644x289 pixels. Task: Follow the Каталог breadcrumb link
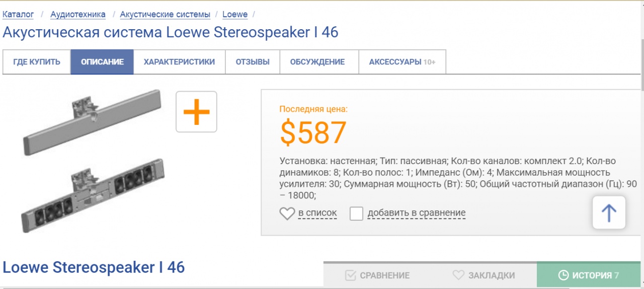coord(18,14)
